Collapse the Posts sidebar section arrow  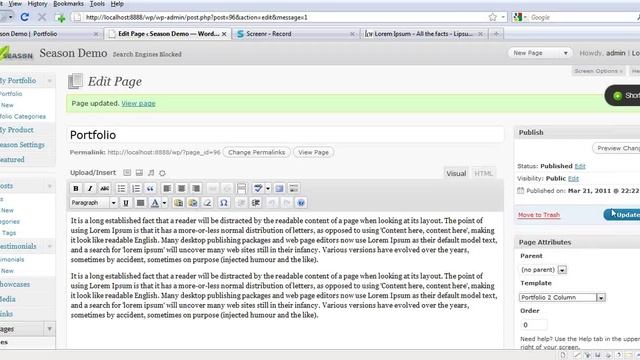[x=50, y=186]
